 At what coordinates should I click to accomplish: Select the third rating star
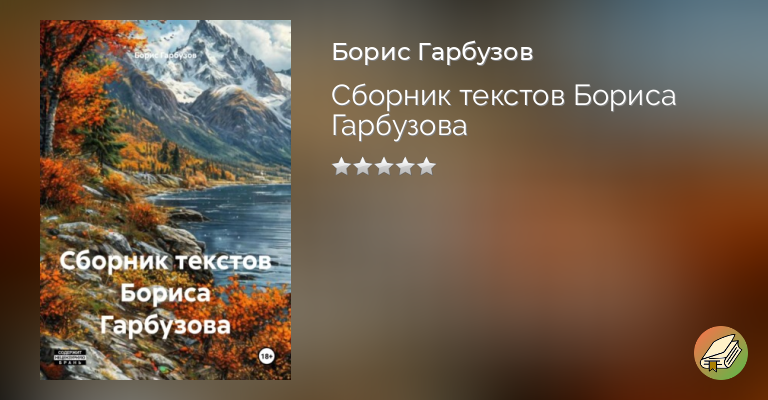coord(384,166)
